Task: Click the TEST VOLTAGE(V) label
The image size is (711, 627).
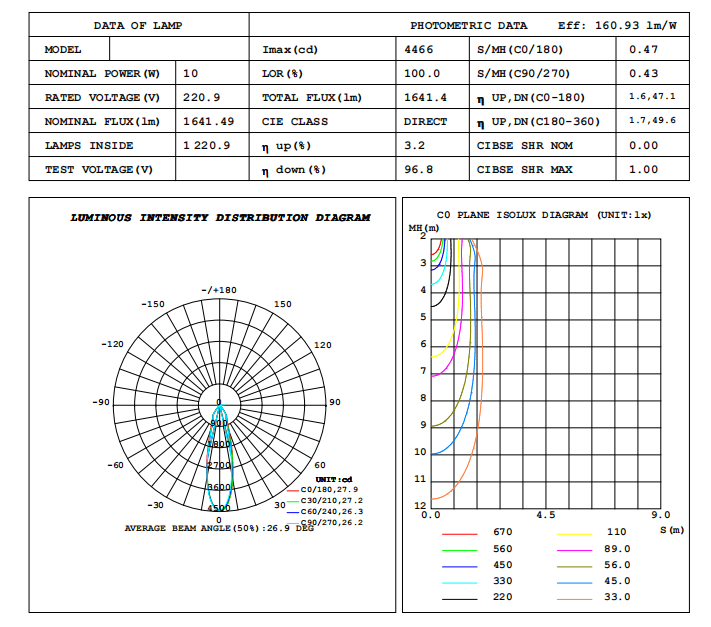Action: point(98,170)
